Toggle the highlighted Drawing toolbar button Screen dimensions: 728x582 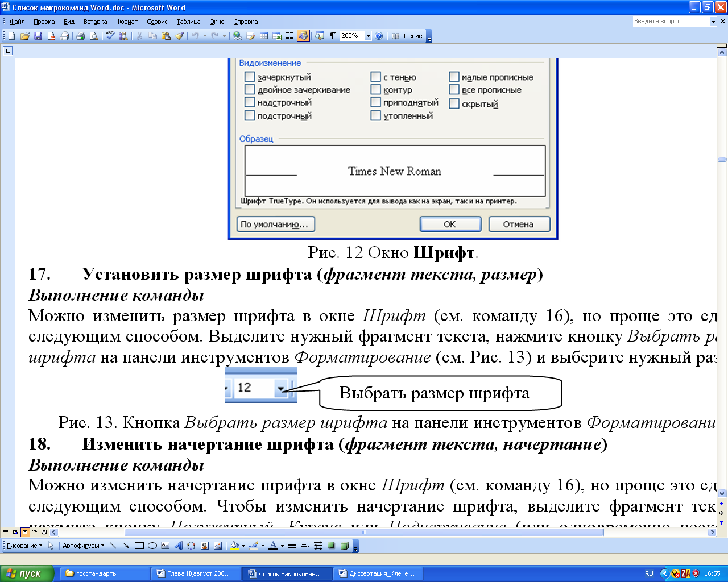point(303,36)
